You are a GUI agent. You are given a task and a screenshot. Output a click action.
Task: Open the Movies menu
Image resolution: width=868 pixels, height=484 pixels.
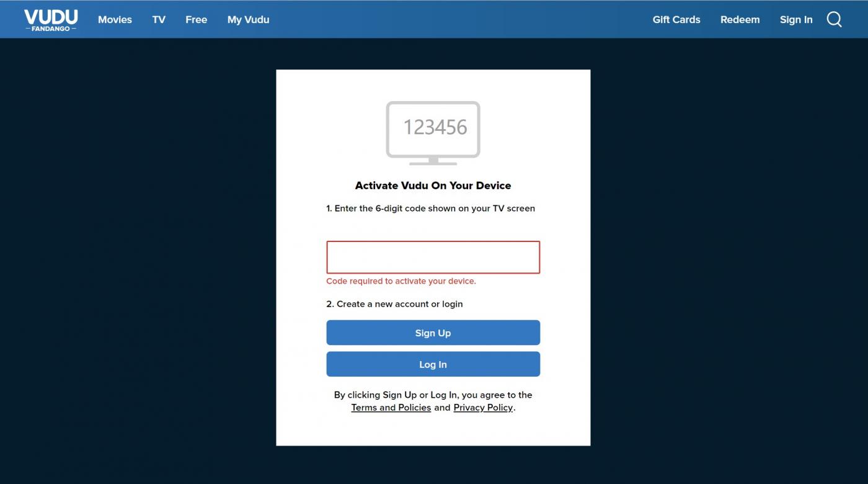(x=115, y=20)
